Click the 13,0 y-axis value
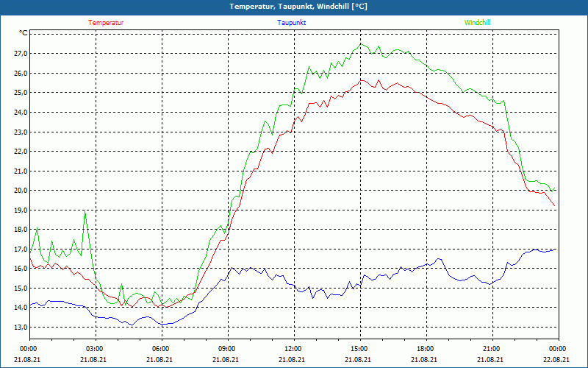This screenshot has width=588, height=368. 21,327
